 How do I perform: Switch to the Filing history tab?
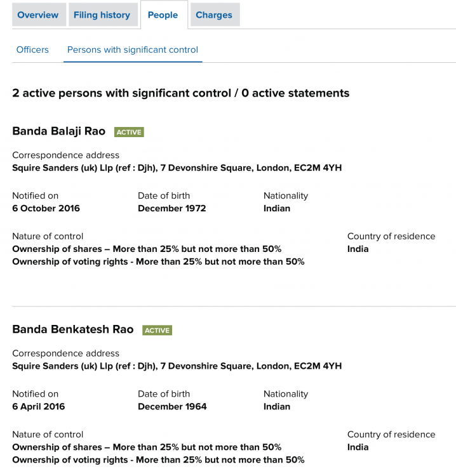coord(102,15)
